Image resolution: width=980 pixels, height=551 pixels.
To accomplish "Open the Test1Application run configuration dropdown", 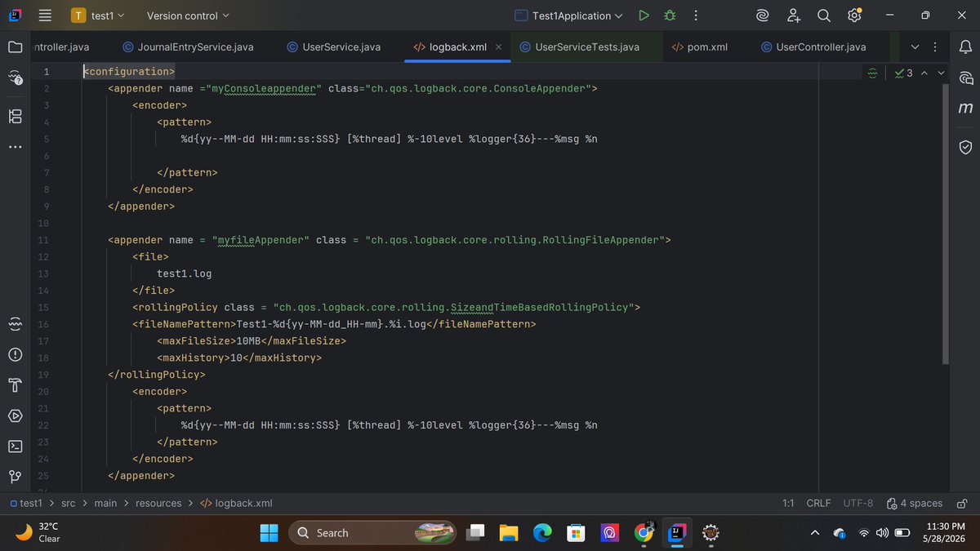I will [569, 16].
